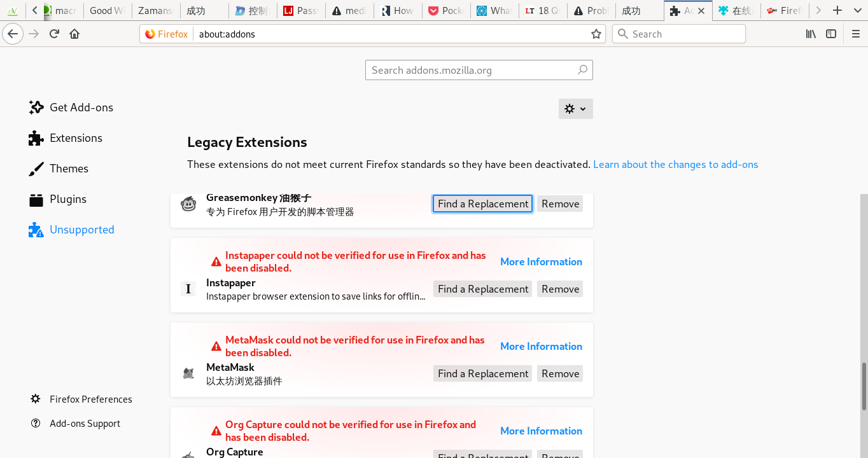Open More Information for Org Capture
868x458 pixels.
[541, 431]
